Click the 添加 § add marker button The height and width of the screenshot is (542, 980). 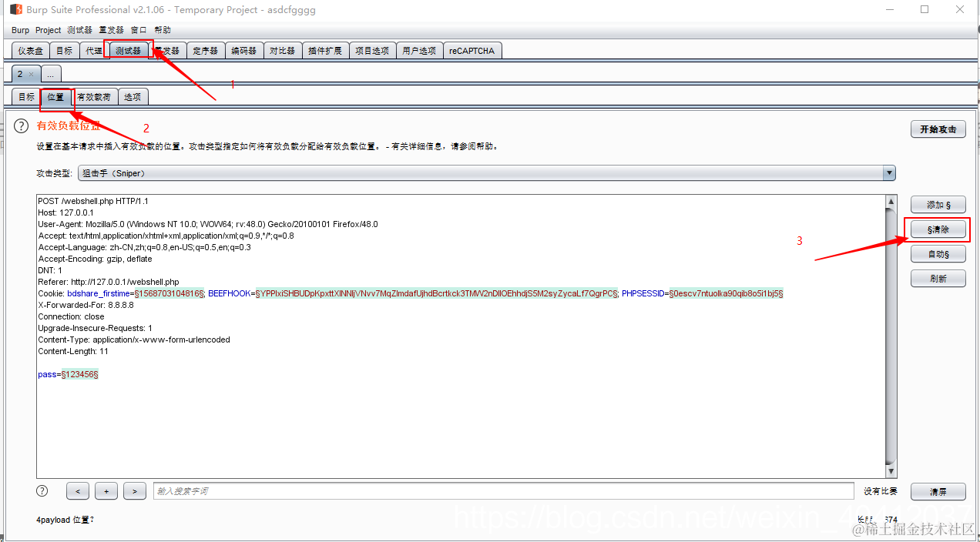[x=938, y=205]
